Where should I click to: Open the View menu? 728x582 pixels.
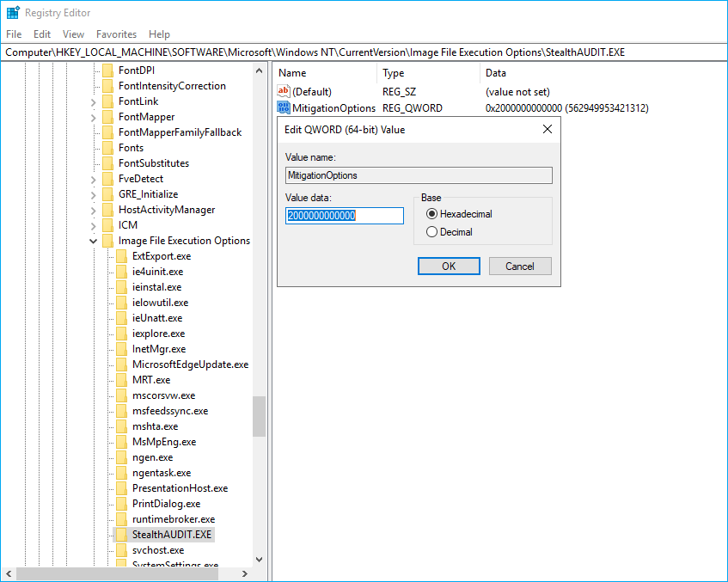click(73, 34)
